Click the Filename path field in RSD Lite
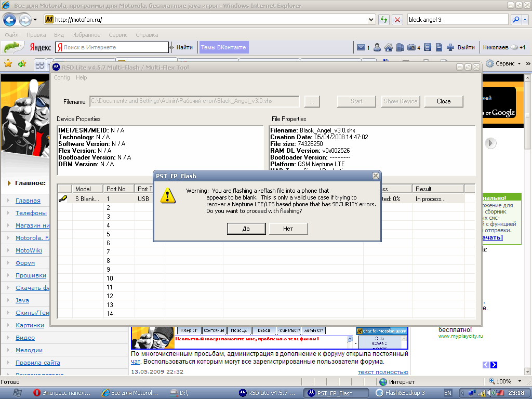 point(194,101)
